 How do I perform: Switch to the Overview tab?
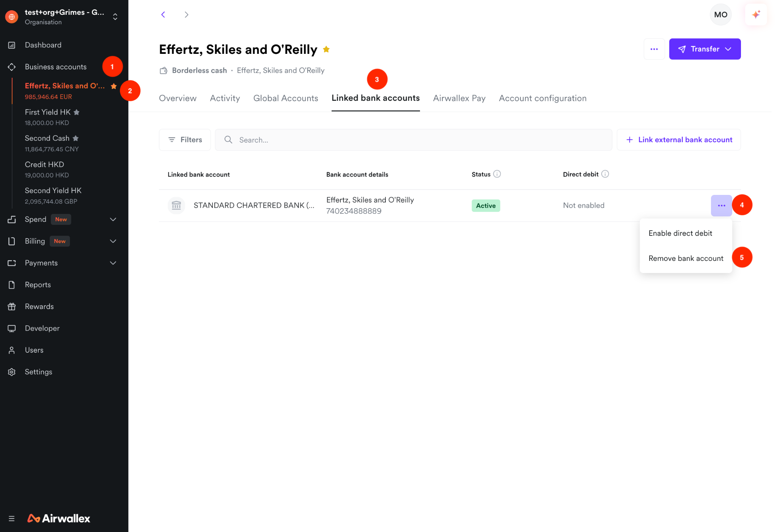pos(178,99)
